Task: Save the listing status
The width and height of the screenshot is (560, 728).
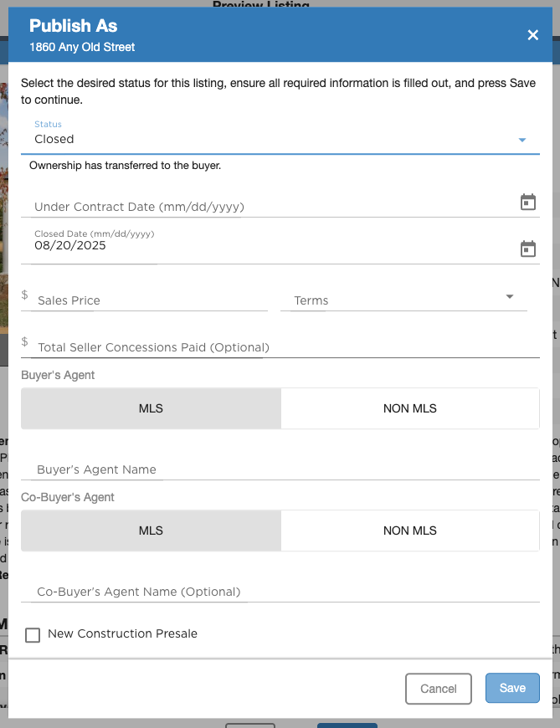Action: (x=512, y=688)
